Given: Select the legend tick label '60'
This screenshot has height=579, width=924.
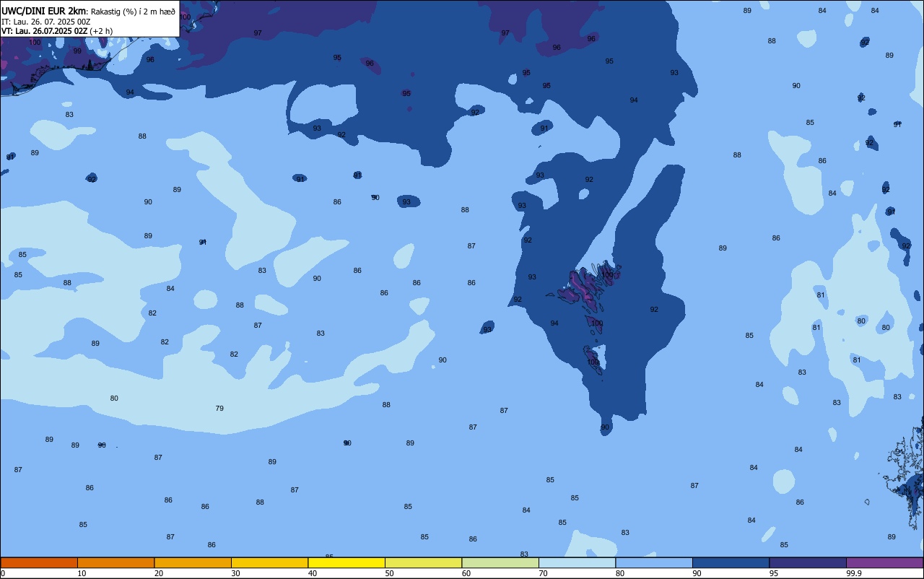Looking at the screenshot, I should [x=466, y=573].
